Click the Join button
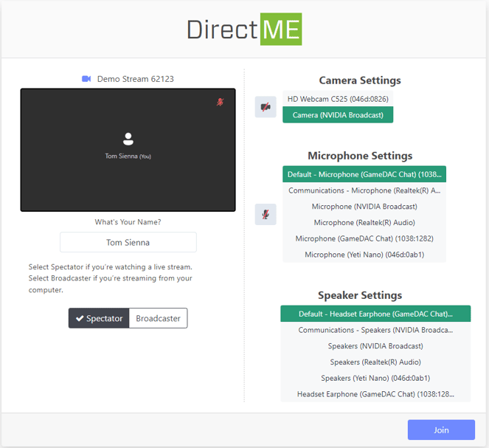The width and height of the screenshot is (489, 448). coord(441,430)
